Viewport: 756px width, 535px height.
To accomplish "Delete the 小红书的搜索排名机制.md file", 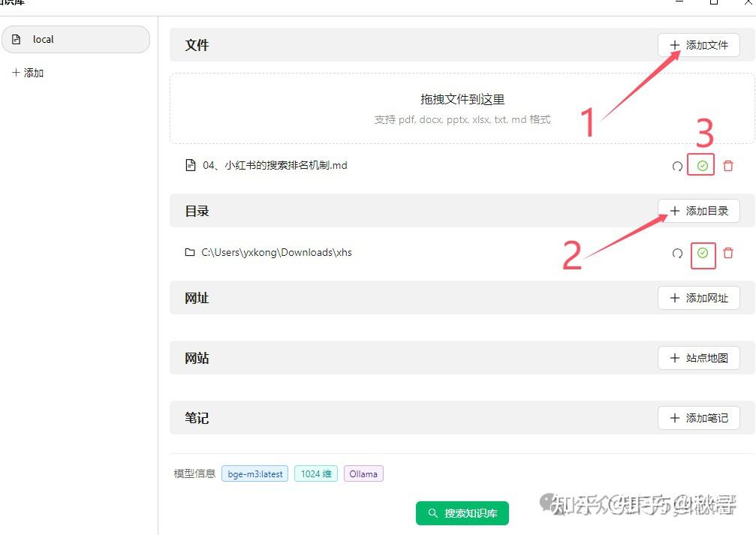I will [x=728, y=166].
